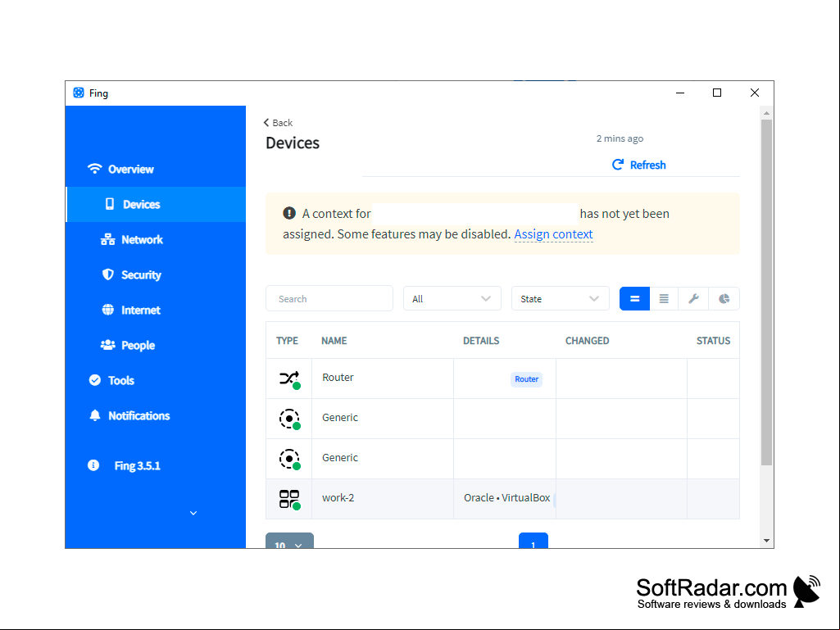Maximize the Fing window
Image resolution: width=840 pixels, height=630 pixels.
pyautogui.click(x=717, y=93)
